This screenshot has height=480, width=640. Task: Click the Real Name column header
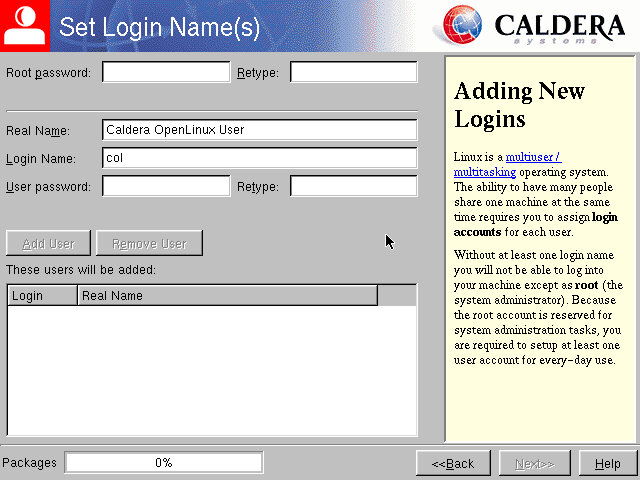(x=227, y=296)
